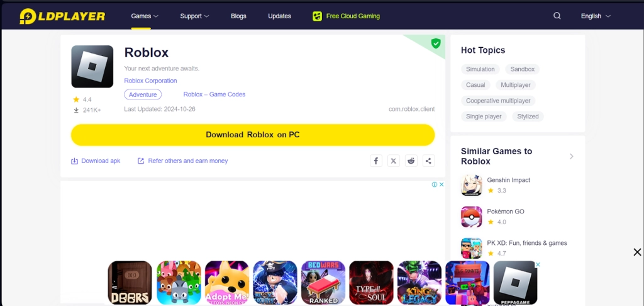The image size is (644, 306).
Task: Open the King Legacy game tile
Action: 419,283
